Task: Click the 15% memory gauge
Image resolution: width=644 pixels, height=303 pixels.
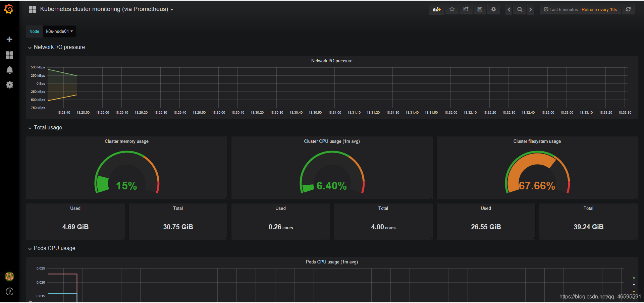Action: point(127,172)
